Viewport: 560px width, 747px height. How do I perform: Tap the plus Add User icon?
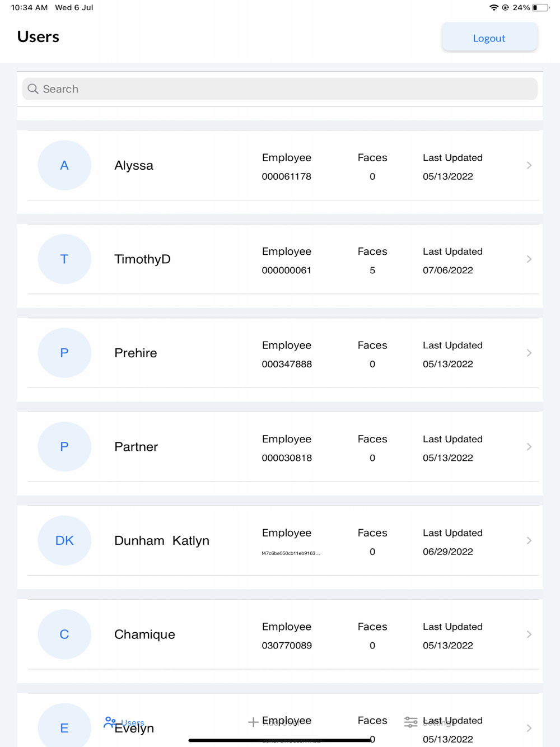coord(253,722)
